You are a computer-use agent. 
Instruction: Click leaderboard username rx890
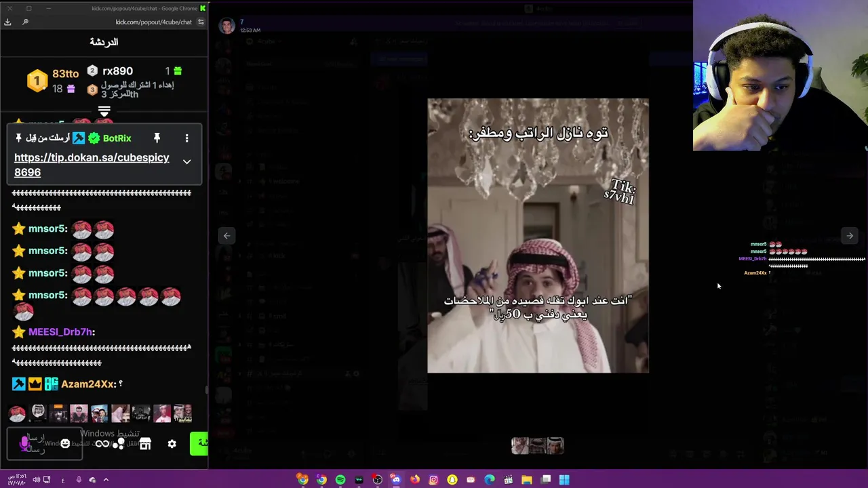(117, 71)
